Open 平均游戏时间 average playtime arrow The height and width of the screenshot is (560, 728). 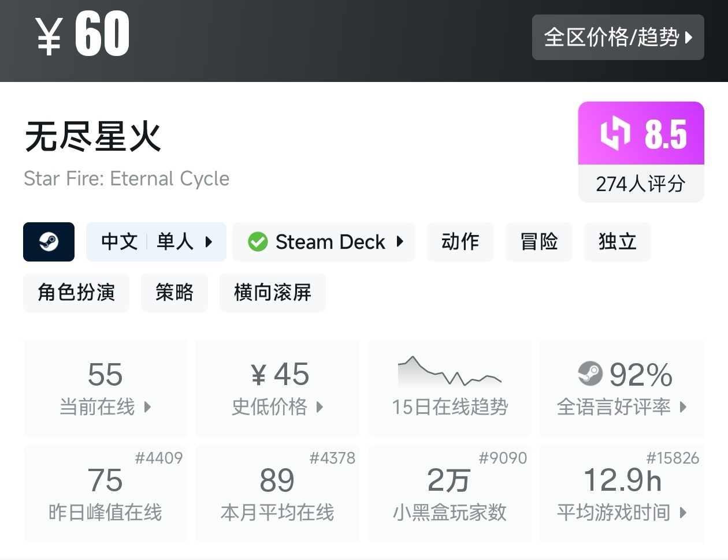684,512
